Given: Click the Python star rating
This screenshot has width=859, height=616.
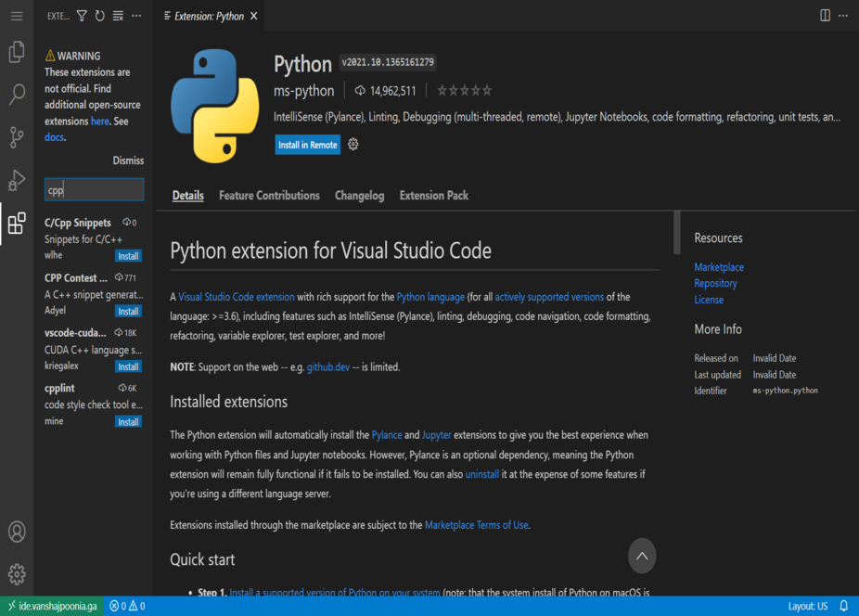Looking at the screenshot, I should [464, 90].
